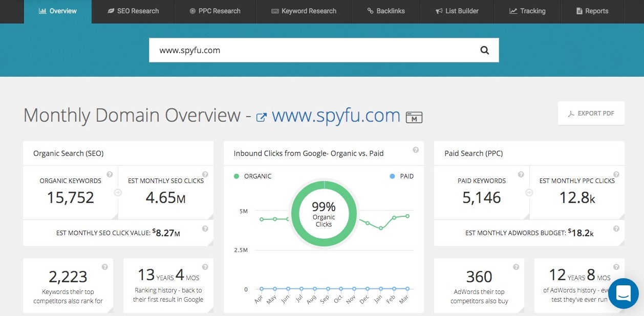Click the $18.2k AdWords budget figure
This screenshot has width=644, height=316.
pyautogui.click(x=581, y=233)
